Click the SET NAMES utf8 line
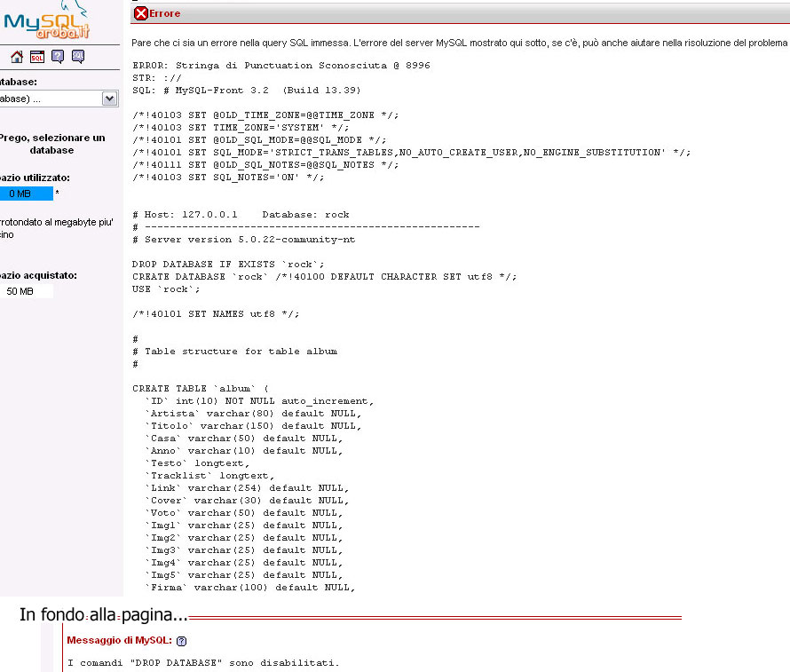 click(x=216, y=314)
